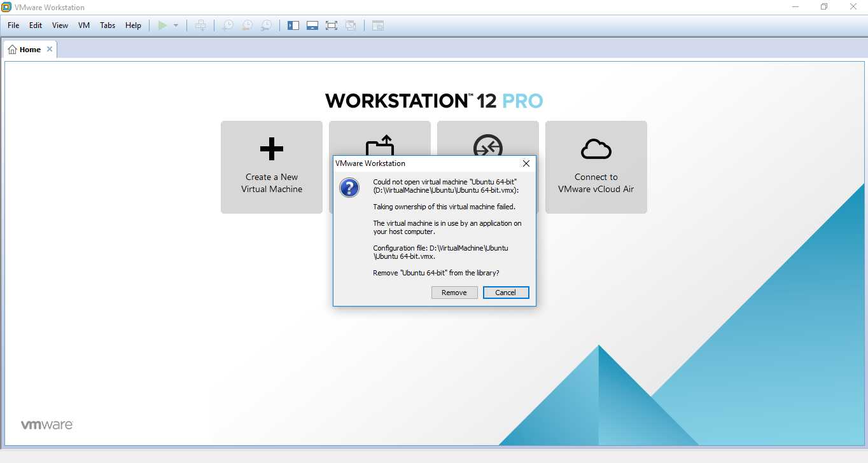Enter full screen mode icon
This screenshot has height=463, width=868.
(x=331, y=25)
